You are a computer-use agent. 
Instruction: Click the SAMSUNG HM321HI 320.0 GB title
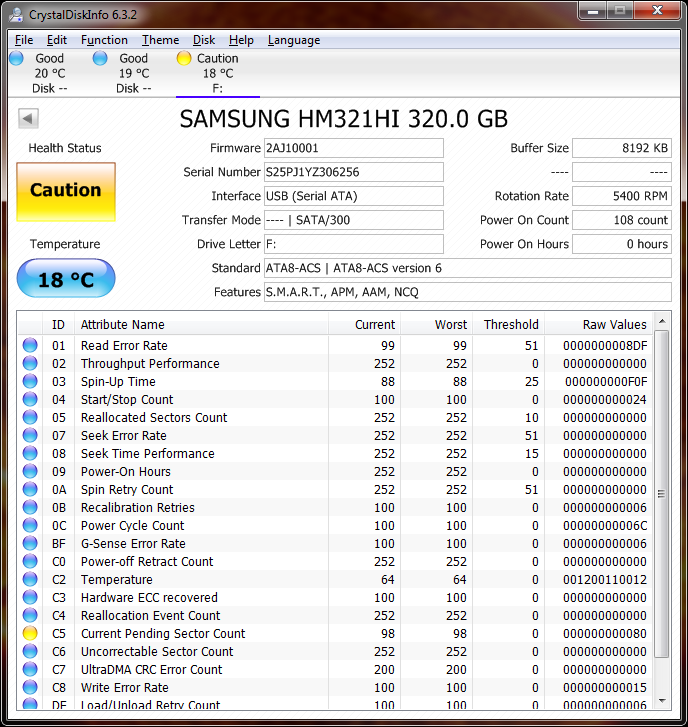pos(344,119)
